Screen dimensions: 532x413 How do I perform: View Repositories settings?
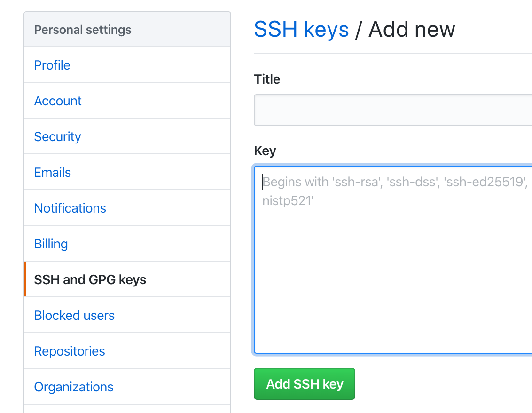point(69,351)
